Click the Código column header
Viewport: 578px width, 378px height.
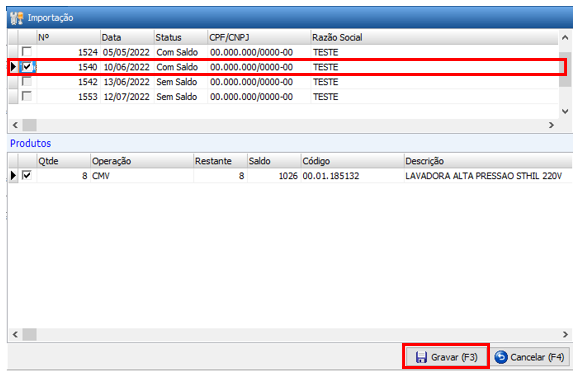[x=352, y=161]
